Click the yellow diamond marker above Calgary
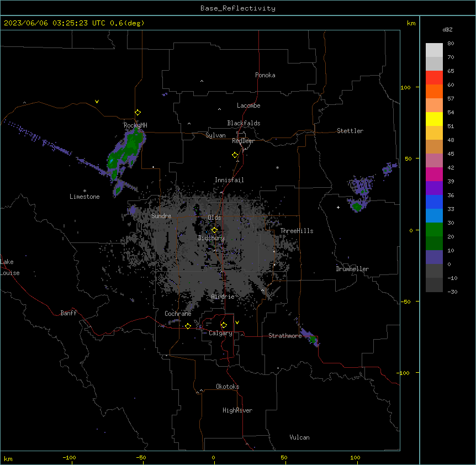Viewport: 476px width, 465px height. (x=224, y=325)
